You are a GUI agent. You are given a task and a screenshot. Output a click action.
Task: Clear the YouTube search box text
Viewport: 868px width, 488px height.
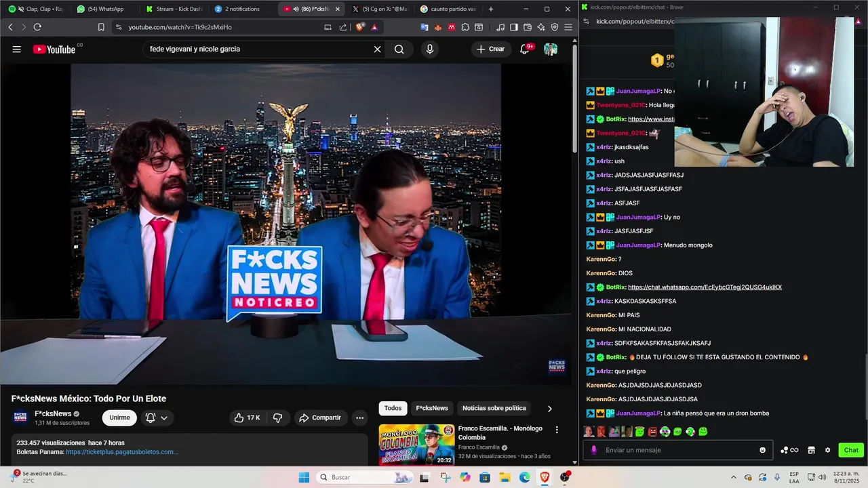378,49
